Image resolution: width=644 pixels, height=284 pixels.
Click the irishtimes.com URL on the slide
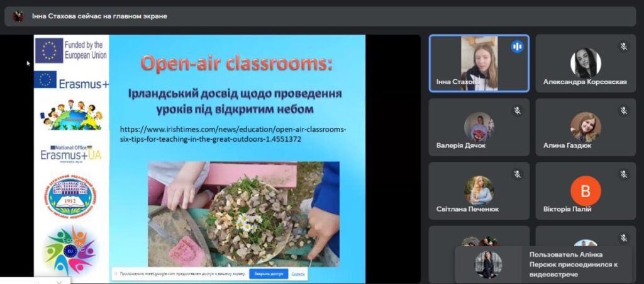click(232, 134)
